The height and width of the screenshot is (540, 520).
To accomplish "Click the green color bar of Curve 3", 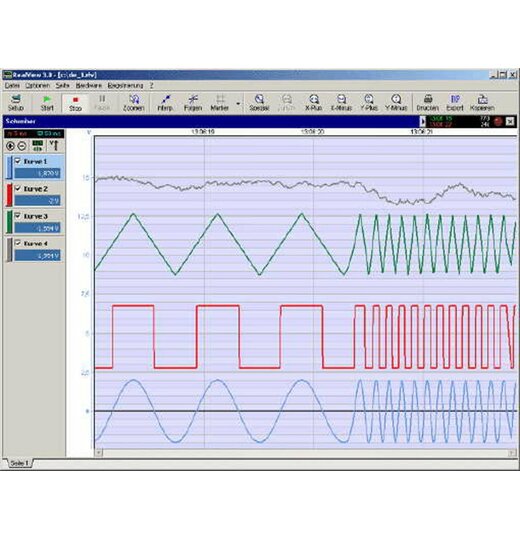I will pyautogui.click(x=9, y=222).
